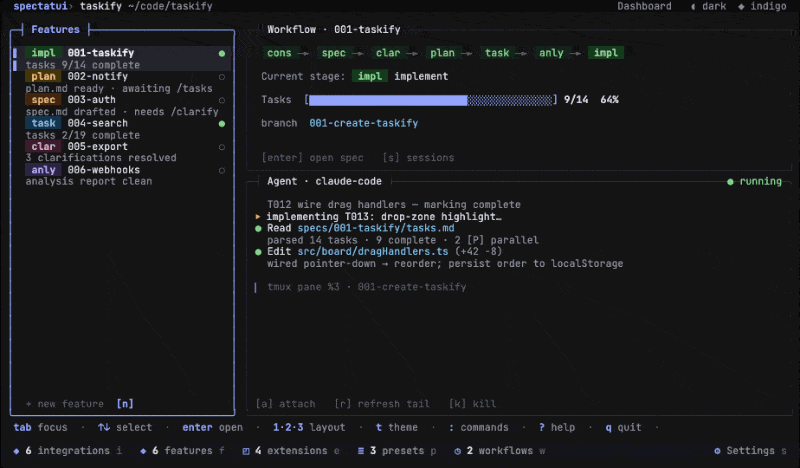Click the up-down arrows select hint
Image resolution: width=800 pixels, height=468 pixels.
click(x=125, y=428)
